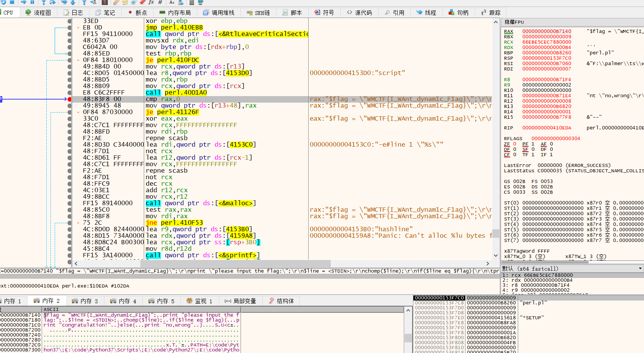
Task: Click the restart debugging icon
Action: pos(4,3)
